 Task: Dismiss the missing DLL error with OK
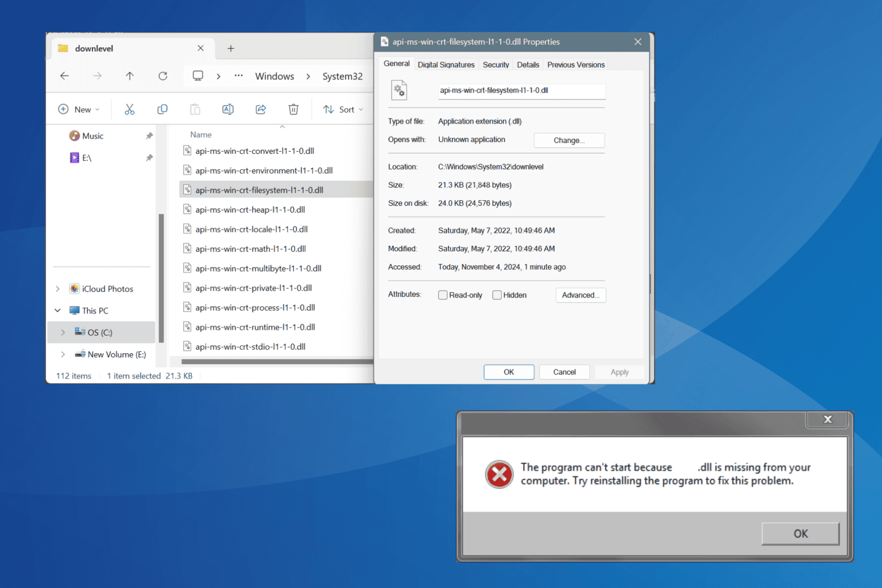tap(800, 533)
